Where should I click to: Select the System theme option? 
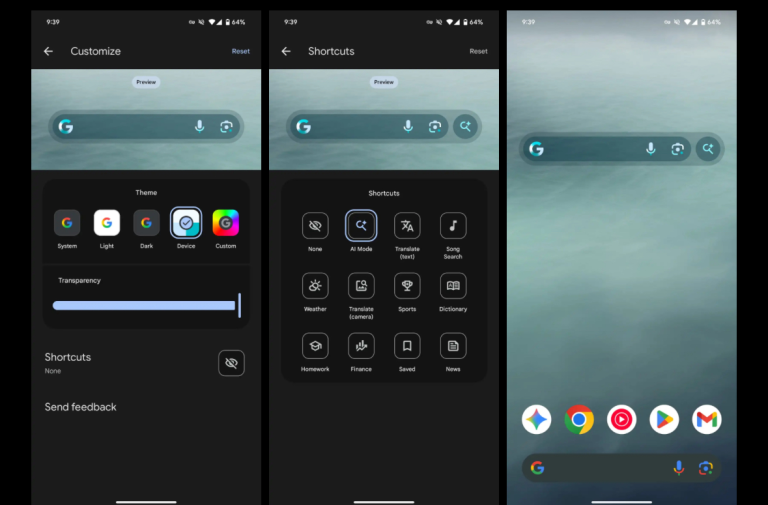click(x=67, y=223)
